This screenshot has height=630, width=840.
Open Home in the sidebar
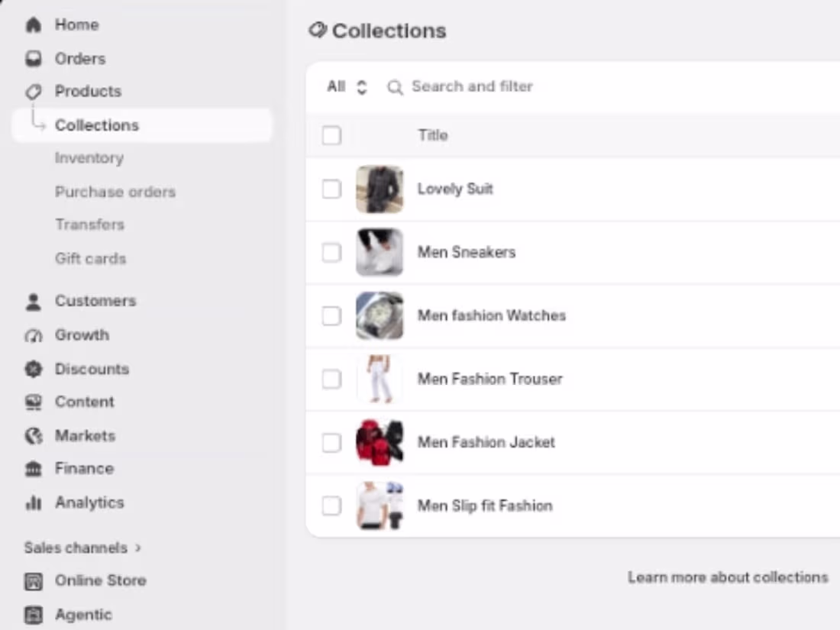point(76,24)
